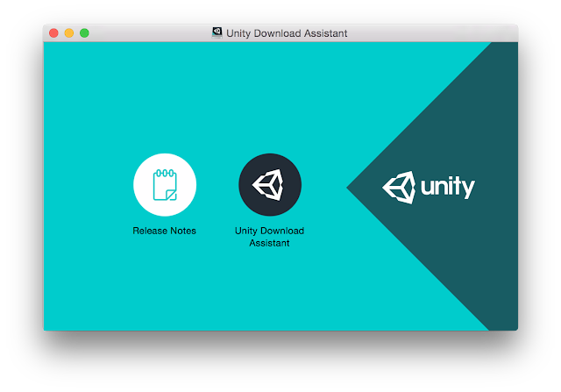This screenshot has width=561, height=392.
Task: Select the 'Unity Download Assistant' label below the icon
Action: (x=269, y=237)
